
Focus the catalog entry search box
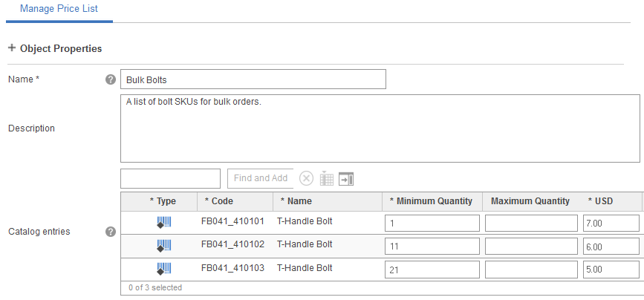(170, 178)
